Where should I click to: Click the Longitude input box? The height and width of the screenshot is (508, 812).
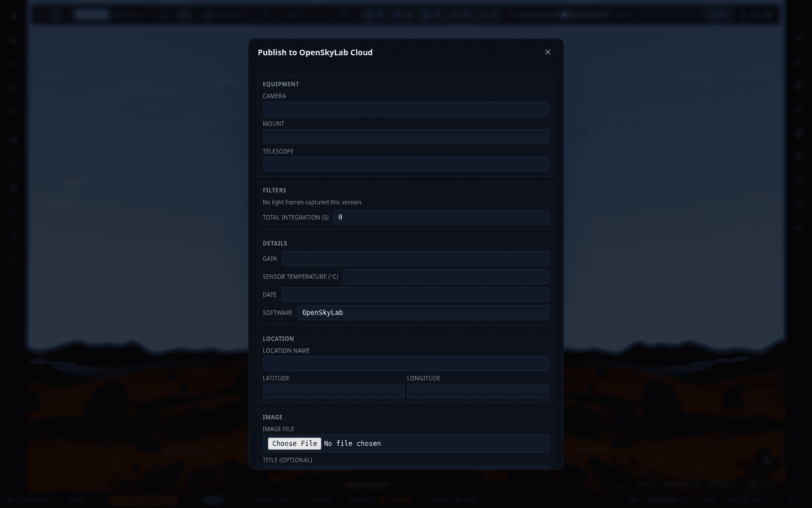[x=478, y=391]
